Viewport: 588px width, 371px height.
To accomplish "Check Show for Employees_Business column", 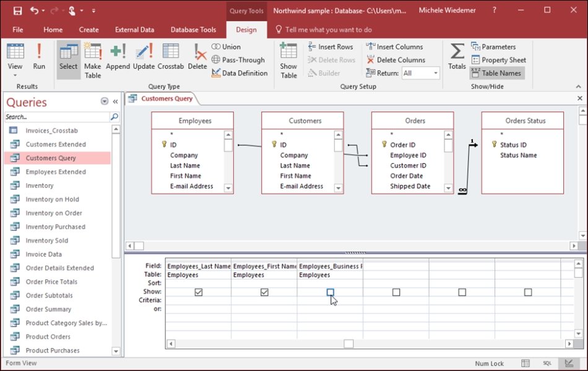I will (x=330, y=292).
